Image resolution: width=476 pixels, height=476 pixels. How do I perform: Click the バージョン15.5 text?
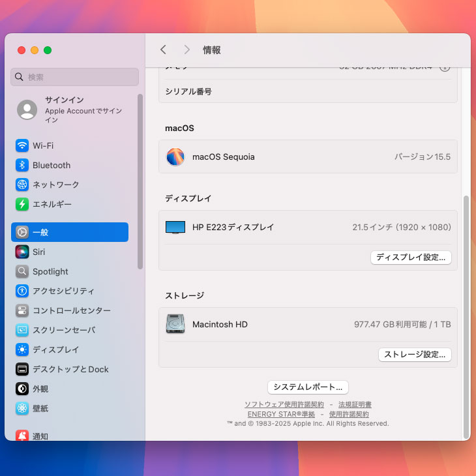click(423, 156)
